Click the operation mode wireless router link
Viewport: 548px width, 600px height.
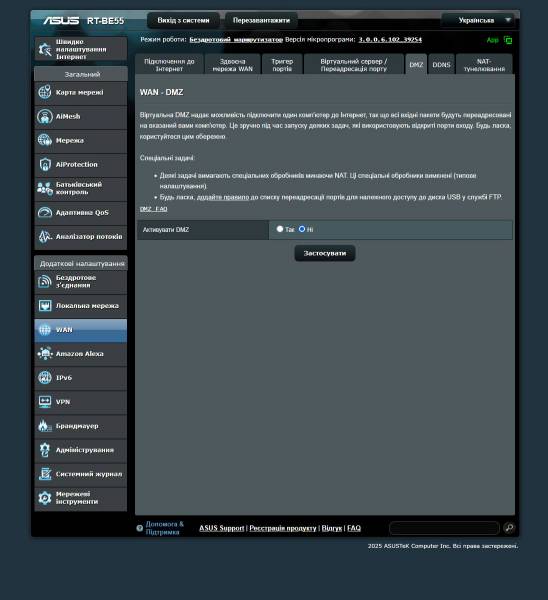click(236, 39)
